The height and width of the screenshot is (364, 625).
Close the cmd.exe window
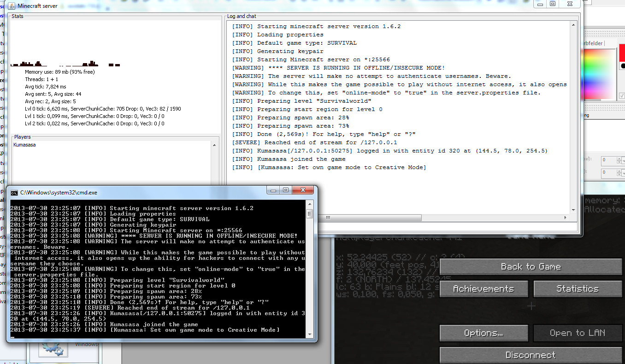303,190
